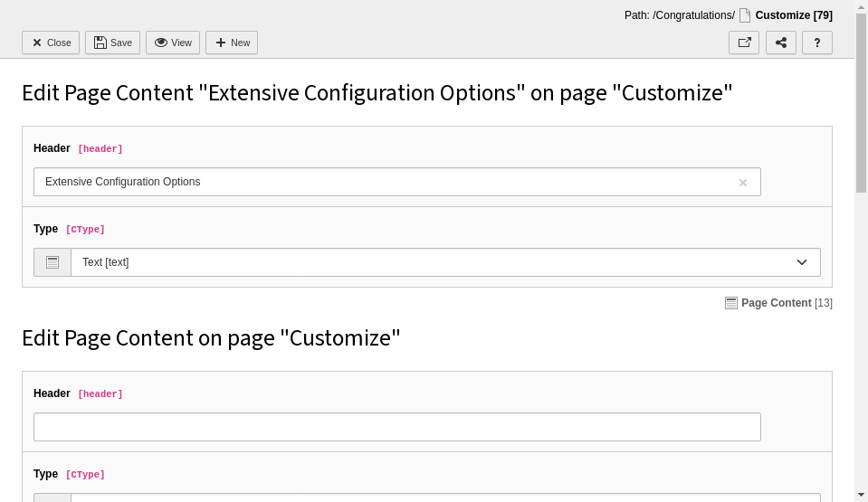
Task: Open record in new window icon
Action: coord(743,43)
